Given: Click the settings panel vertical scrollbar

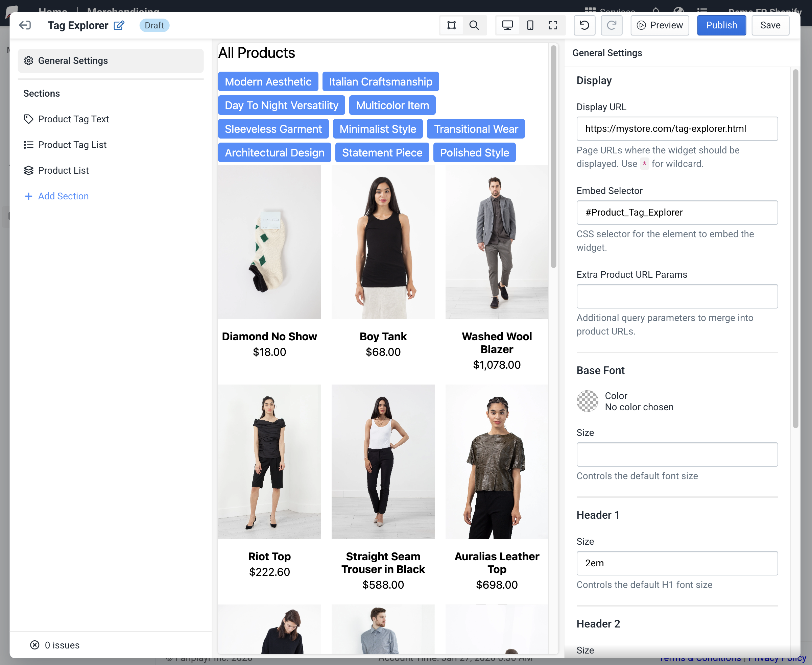Looking at the screenshot, I should (x=795, y=249).
